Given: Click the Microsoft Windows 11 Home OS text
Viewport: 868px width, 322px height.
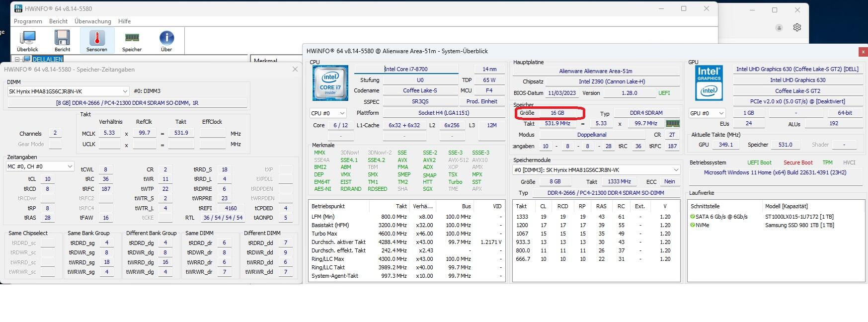Looking at the screenshot, I should tap(775, 172).
